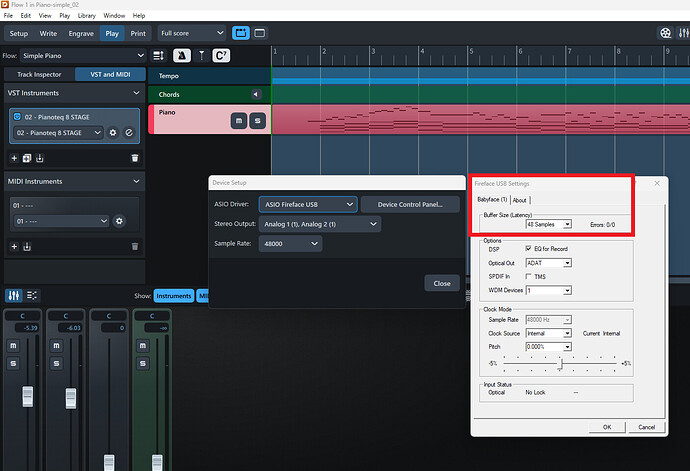Mute the Piano track
Viewport: 690px width, 471px height.
coord(239,121)
